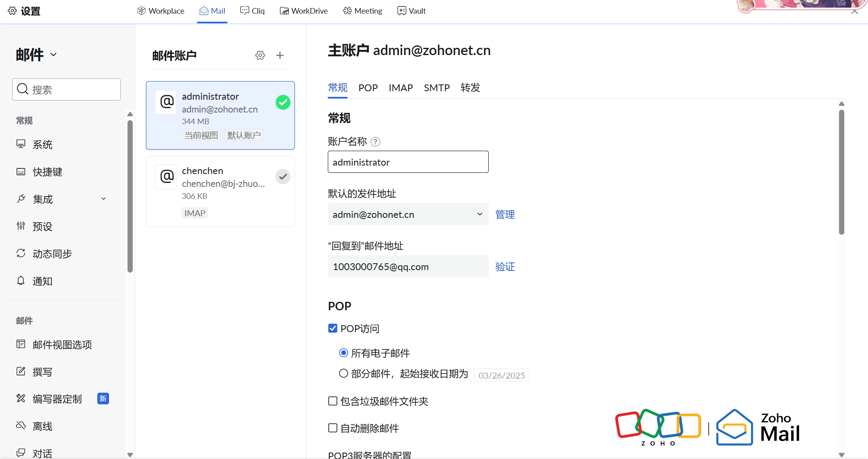The width and height of the screenshot is (868, 459).
Task: Click the text 306 KB
Action: click(194, 196)
